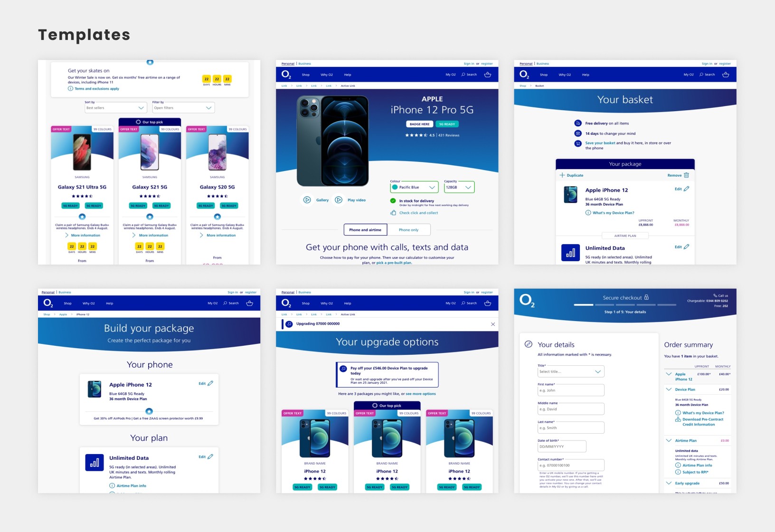Click the Play video icon on the product page
775x532 pixels.
[339, 200]
